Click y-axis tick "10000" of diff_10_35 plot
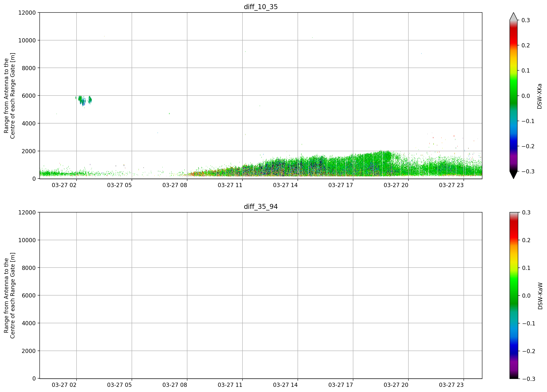This screenshot has height=392, width=547. coord(27,40)
